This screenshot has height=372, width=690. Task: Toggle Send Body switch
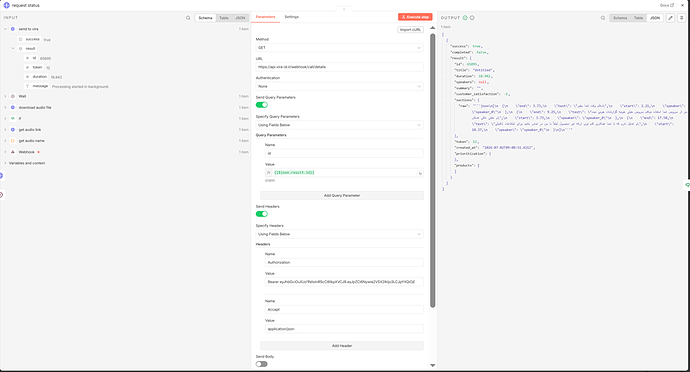pyautogui.click(x=262, y=364)
